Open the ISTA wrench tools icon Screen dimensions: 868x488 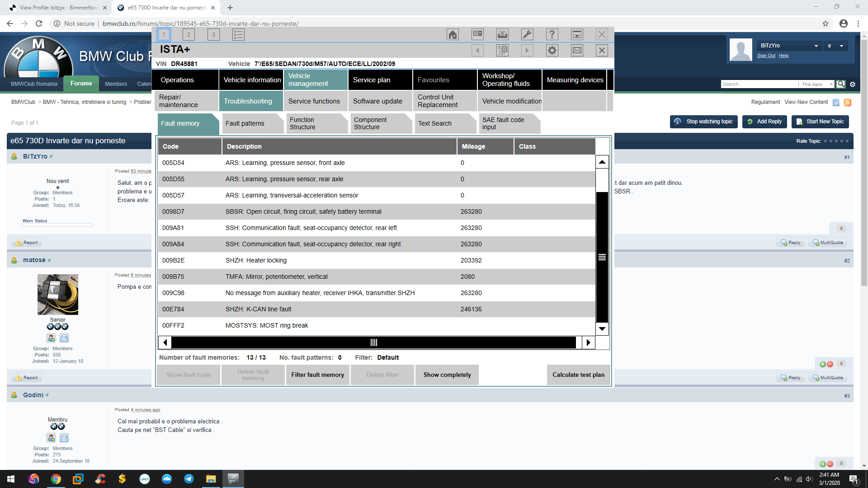pyautogui.click(x=527, y=34)
